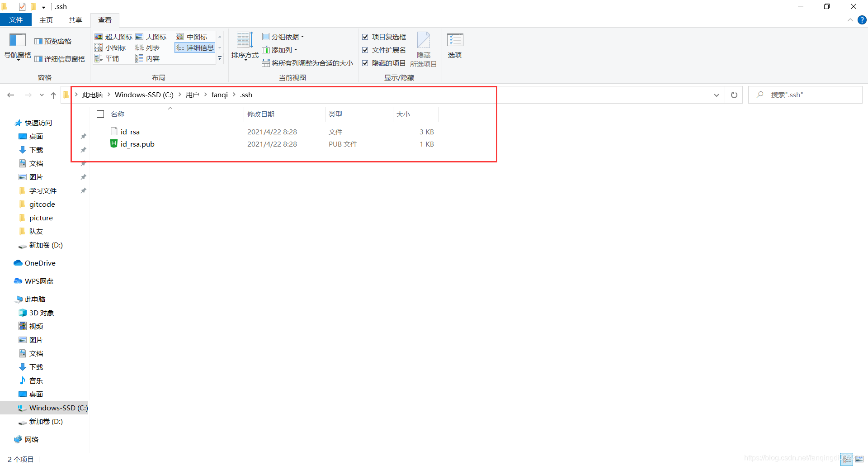Choose content (内容) layout
This screenshot has width=868, height=466.
[147, 58]
